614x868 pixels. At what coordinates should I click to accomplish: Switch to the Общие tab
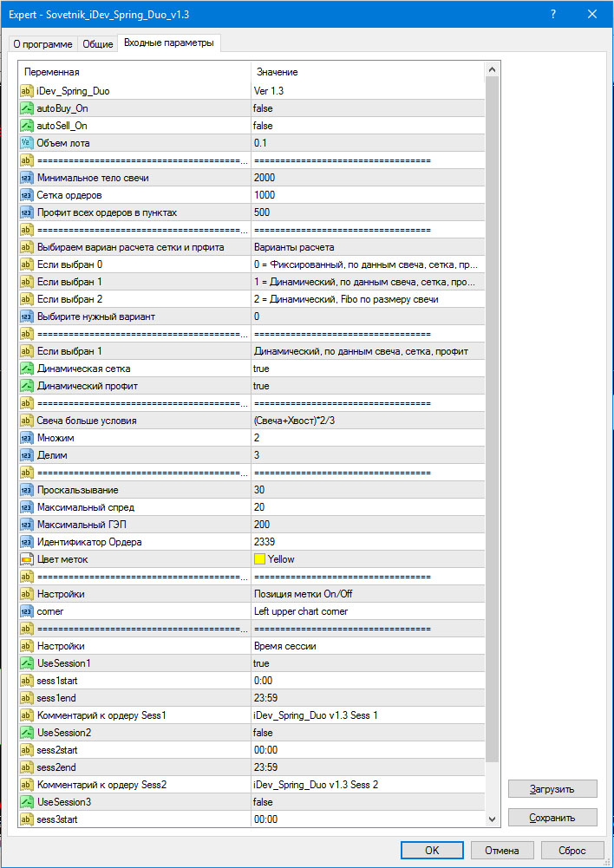(97, 44)
